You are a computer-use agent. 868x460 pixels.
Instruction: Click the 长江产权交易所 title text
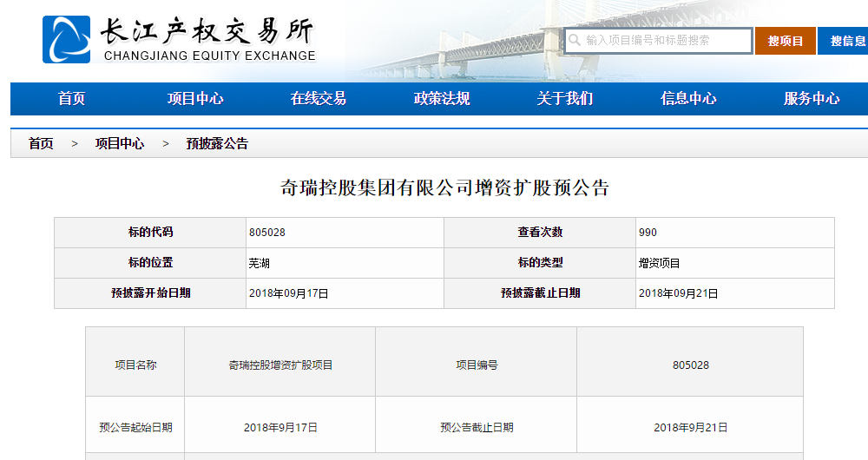(207, 31)
